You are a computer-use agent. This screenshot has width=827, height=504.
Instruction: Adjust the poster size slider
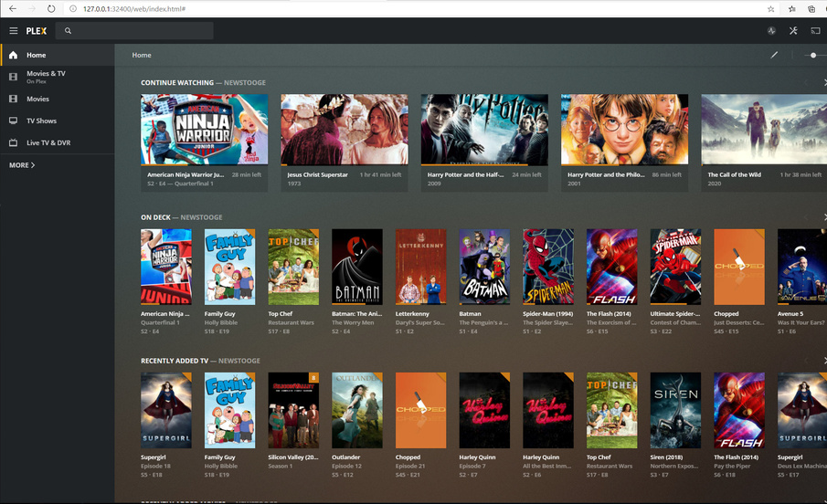point(815,55)
